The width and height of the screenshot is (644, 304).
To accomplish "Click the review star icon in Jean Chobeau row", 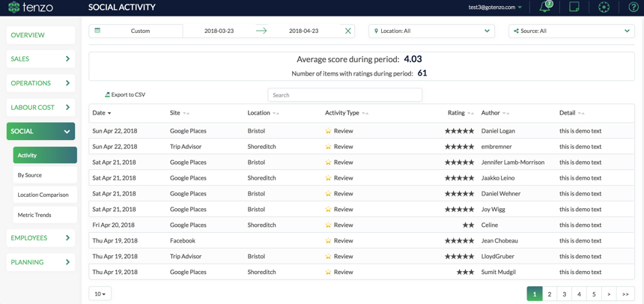I will [328, 241].
